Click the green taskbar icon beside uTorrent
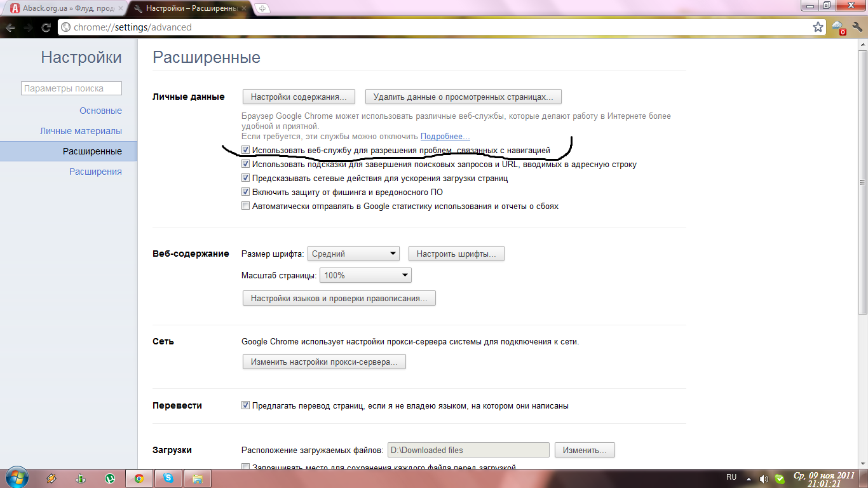 point(81,478)
